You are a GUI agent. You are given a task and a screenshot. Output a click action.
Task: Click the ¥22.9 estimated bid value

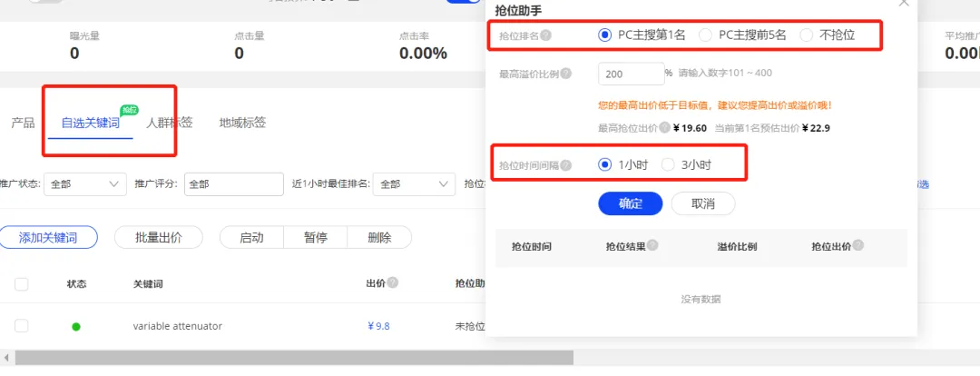coord(816,128)
